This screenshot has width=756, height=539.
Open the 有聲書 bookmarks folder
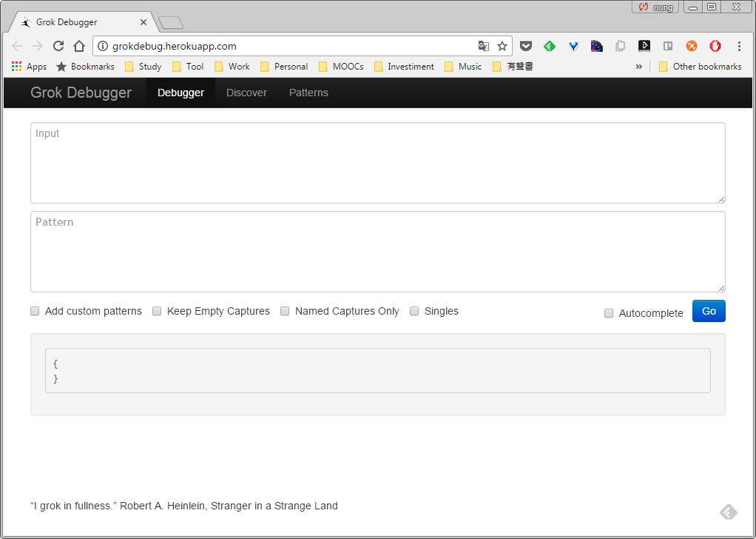click(513, 67)
